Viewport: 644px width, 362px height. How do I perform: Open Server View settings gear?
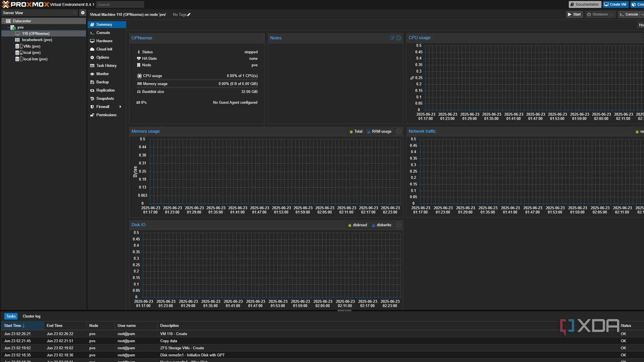[83, 13]
